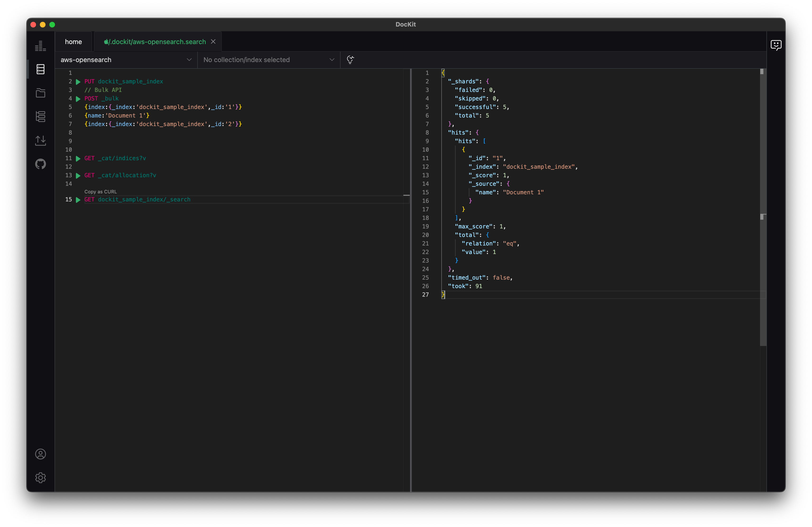812x527 pixels.
Task: Click the lightbulb icon in toolbar
Action: (x=350, y=60)
